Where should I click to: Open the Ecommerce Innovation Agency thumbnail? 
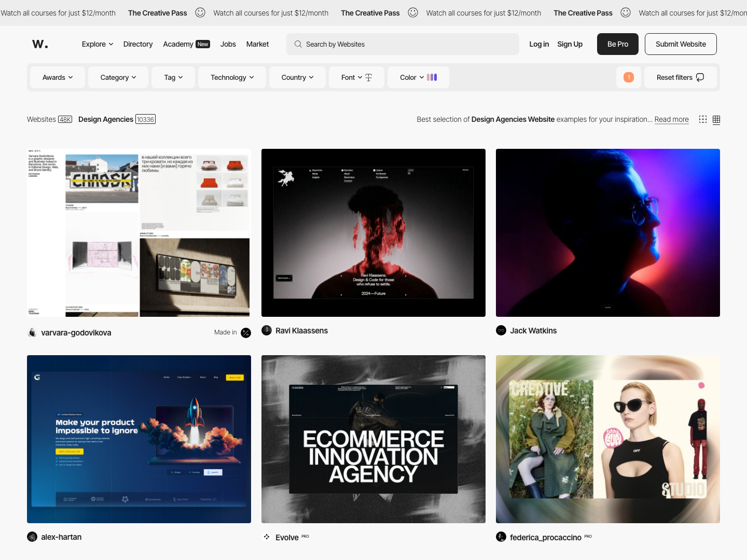click(374, 439)
